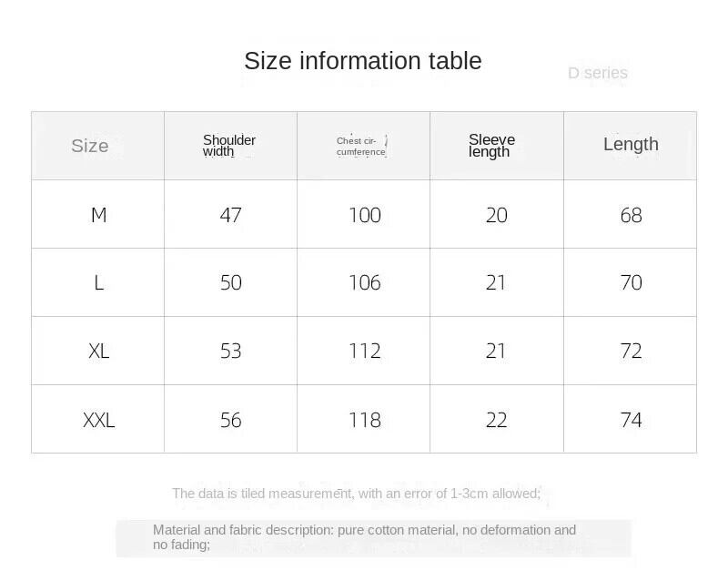Screen dimensions: 728x581
Task: Select the Length column header
Action: point(631,144)
